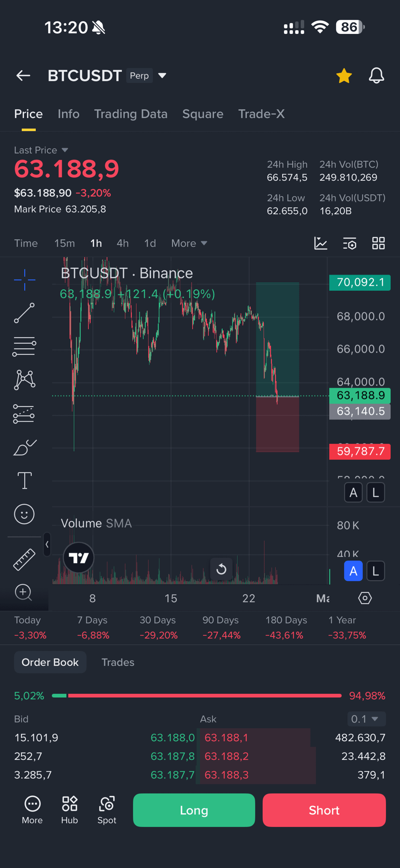Select the crosshair cursor tool
The width and height of the screenshot is (400, 868).
click(24, 280)
